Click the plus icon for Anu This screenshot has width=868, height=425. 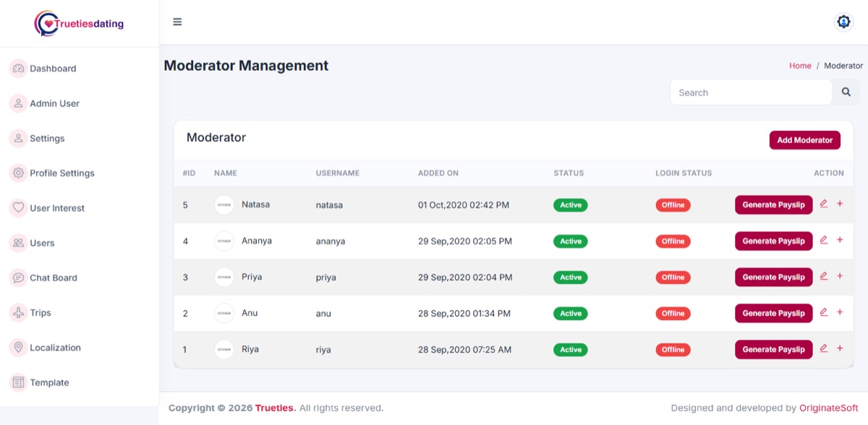point(840,312)
